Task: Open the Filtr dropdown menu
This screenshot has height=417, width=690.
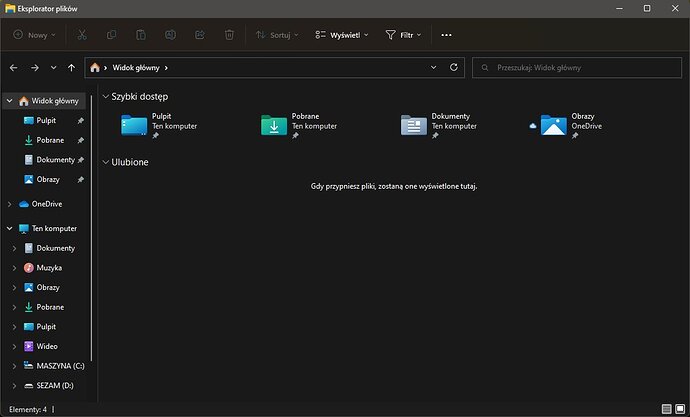Action: tap(403, 34)
